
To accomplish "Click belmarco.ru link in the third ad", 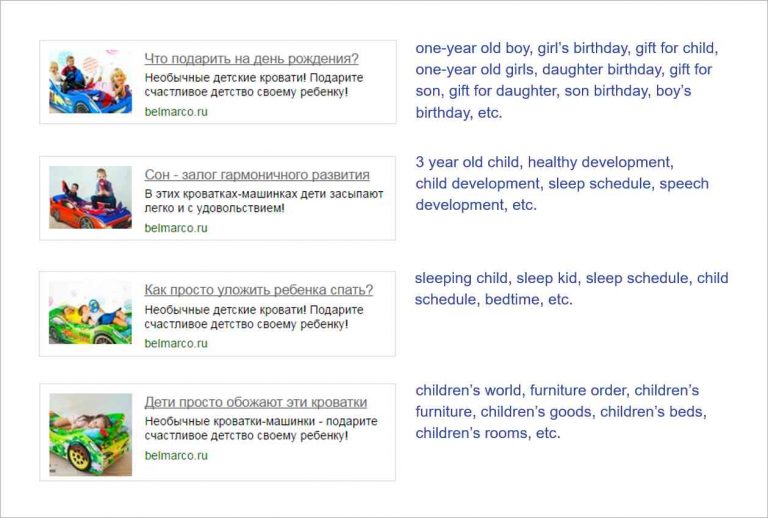I will tap(176, 344).
